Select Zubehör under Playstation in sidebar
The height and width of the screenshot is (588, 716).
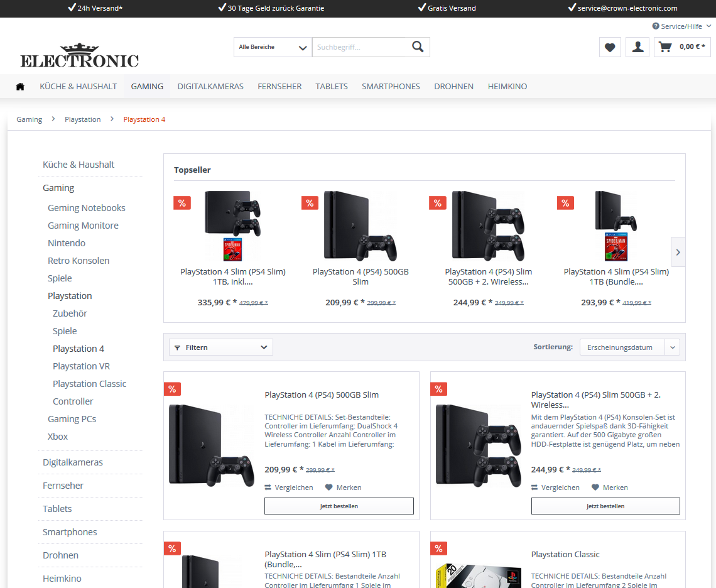point(70,313)
